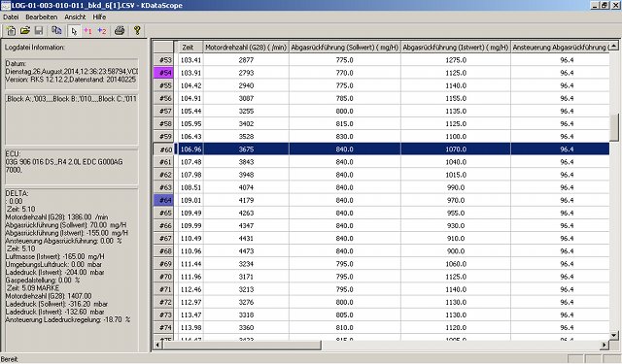The width and height of the screenshot is (622, 364).
Task: Activate the blue marker 2 tool
Action: pyautogui.click(x=102, y=31)
